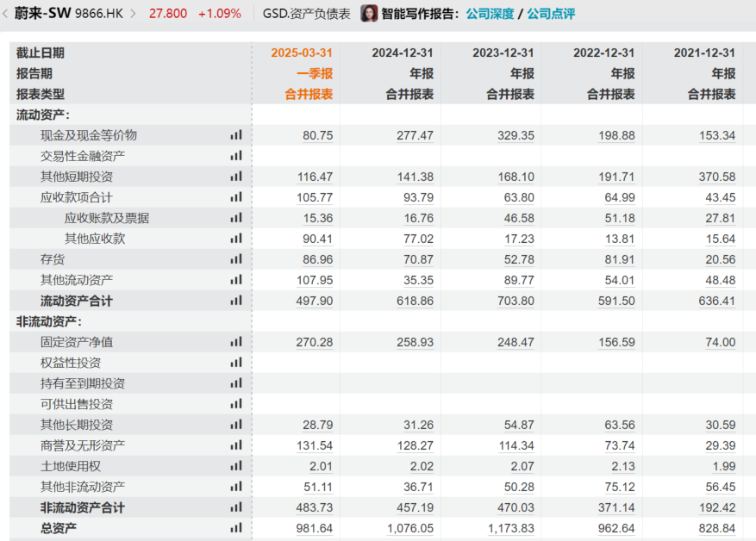756x541 pixels.
Task: Click the 存货 row label
Action: (53, 259)
